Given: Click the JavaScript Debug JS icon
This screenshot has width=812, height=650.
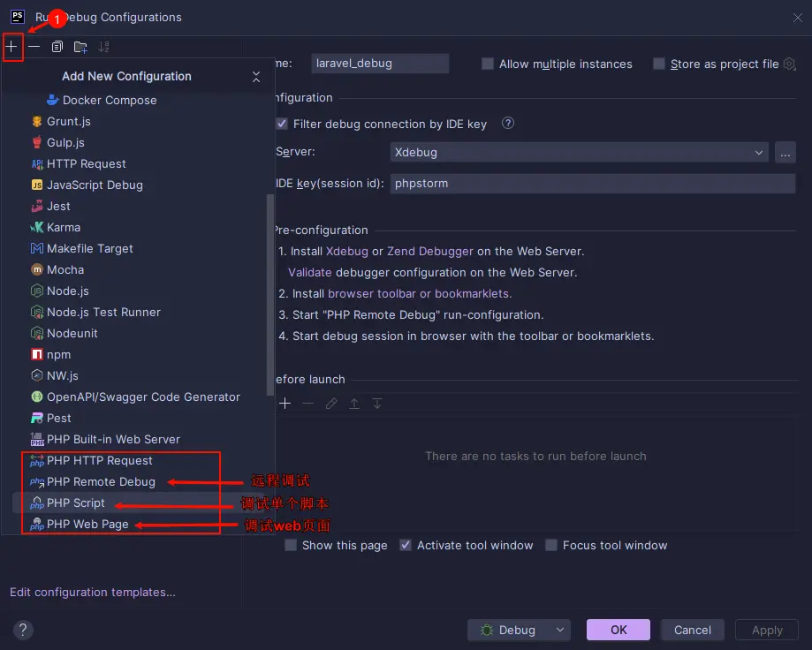Looking at the screenshot, I should 37,185.
